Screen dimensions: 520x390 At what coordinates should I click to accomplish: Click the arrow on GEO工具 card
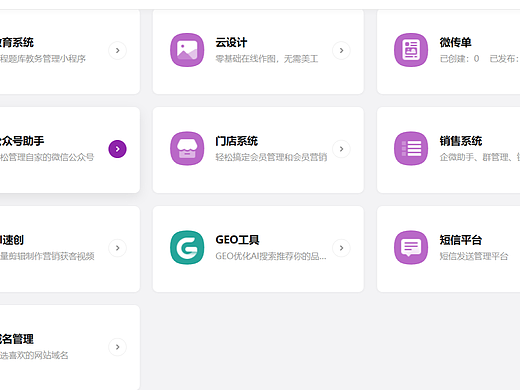[x=341, y=248]
